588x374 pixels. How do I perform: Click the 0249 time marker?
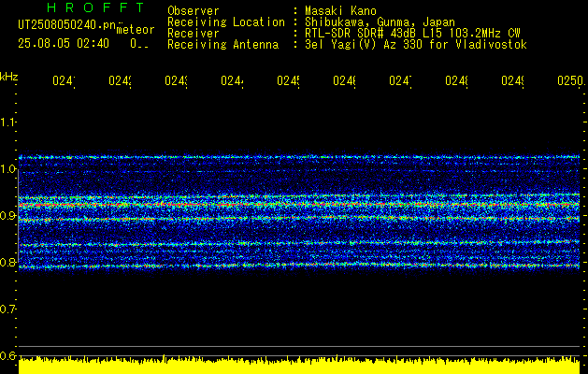point(512,80)
